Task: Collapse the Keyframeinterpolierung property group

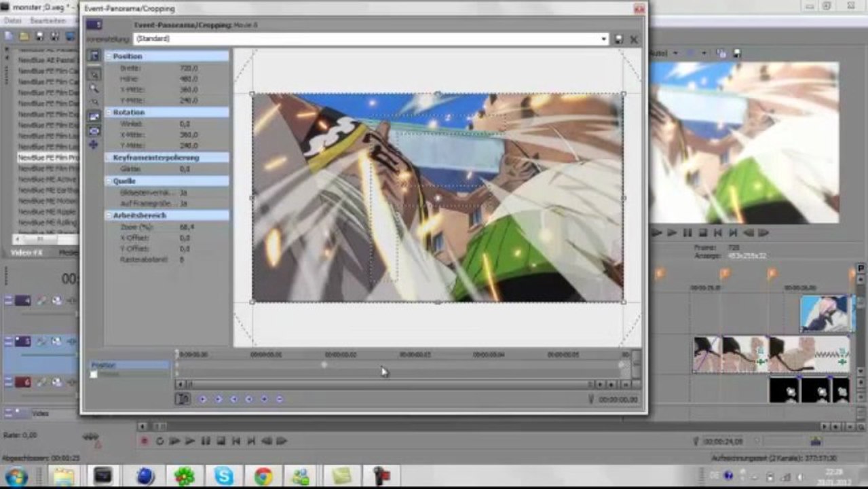Action: 108,158
